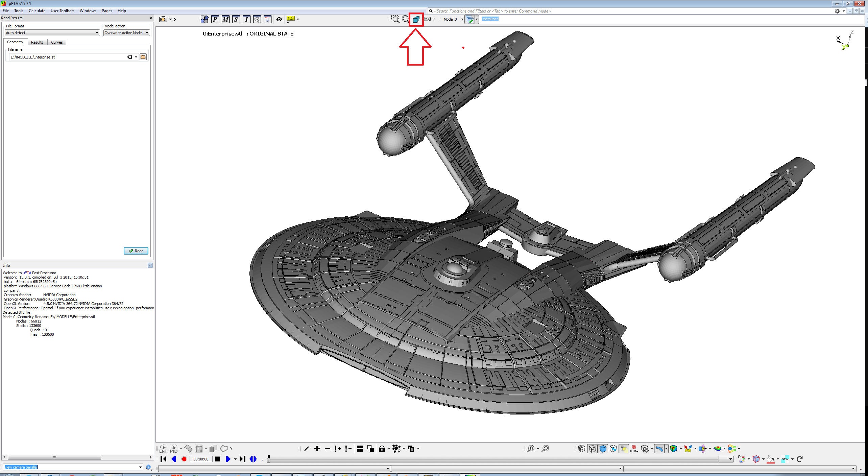868x476 pixels.
Task: Click the S toolbar button
Action: [236, 19]
